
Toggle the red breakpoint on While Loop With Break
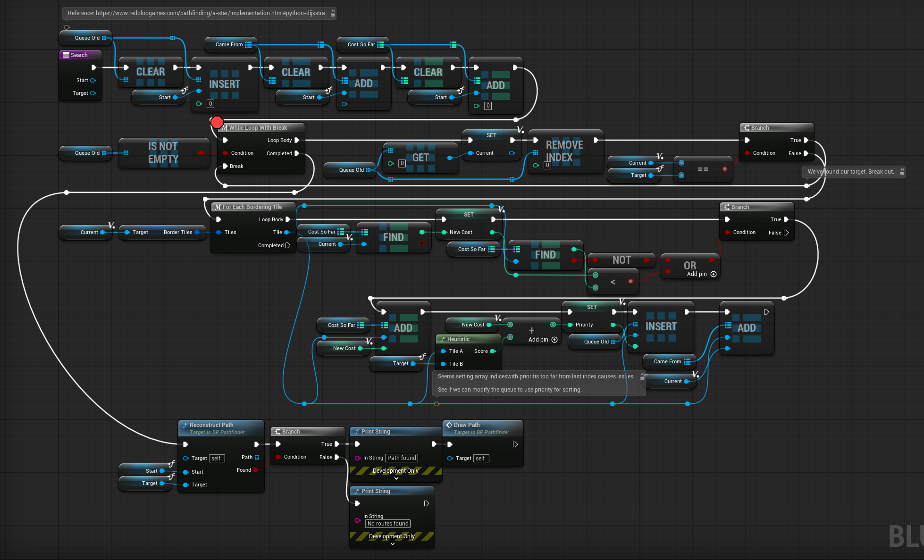[217, 122]
